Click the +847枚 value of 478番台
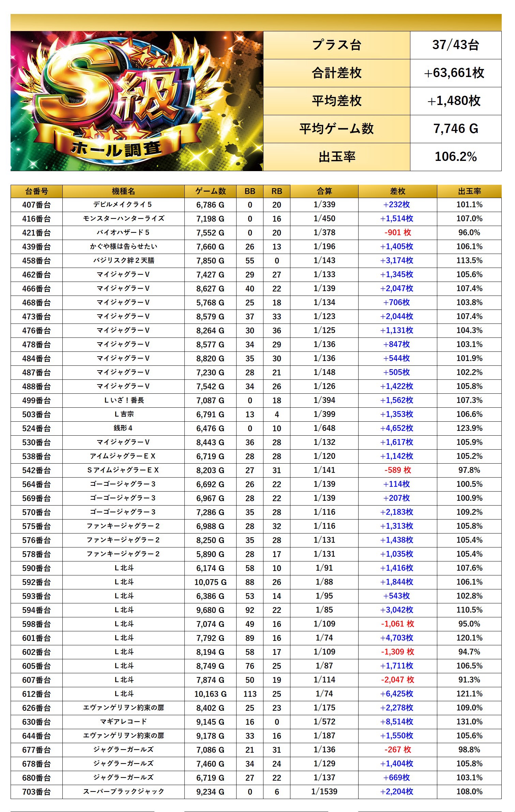The image size is (515, 812). 397,344
